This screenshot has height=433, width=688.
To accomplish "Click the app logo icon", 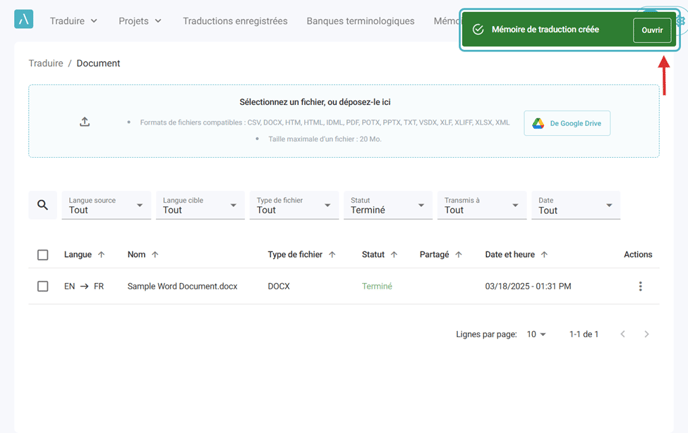I will pos(24,19).
